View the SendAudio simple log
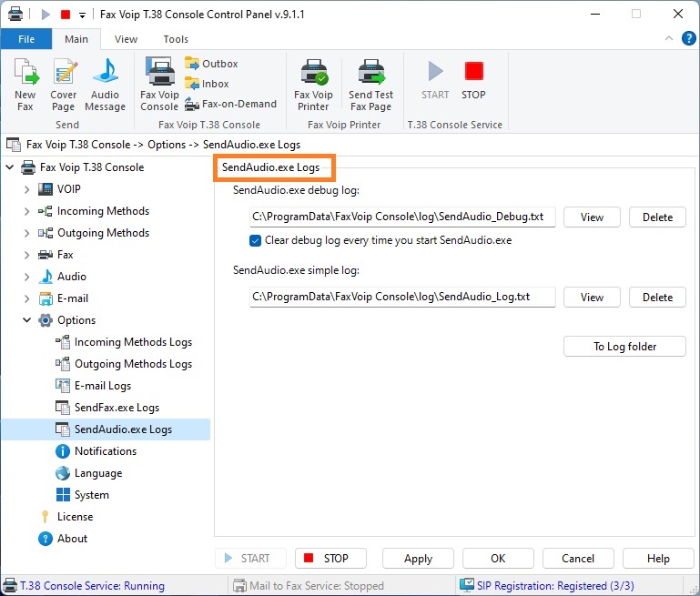700x596 pixels. coord(592,298)
